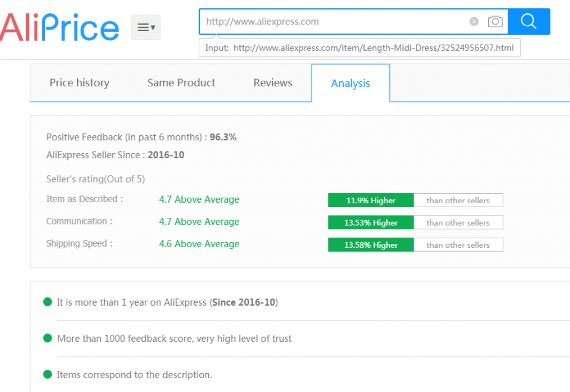570x392 pixels.
Task: Open the hamburger menu dropdown
Action: (x=146, y=27)
